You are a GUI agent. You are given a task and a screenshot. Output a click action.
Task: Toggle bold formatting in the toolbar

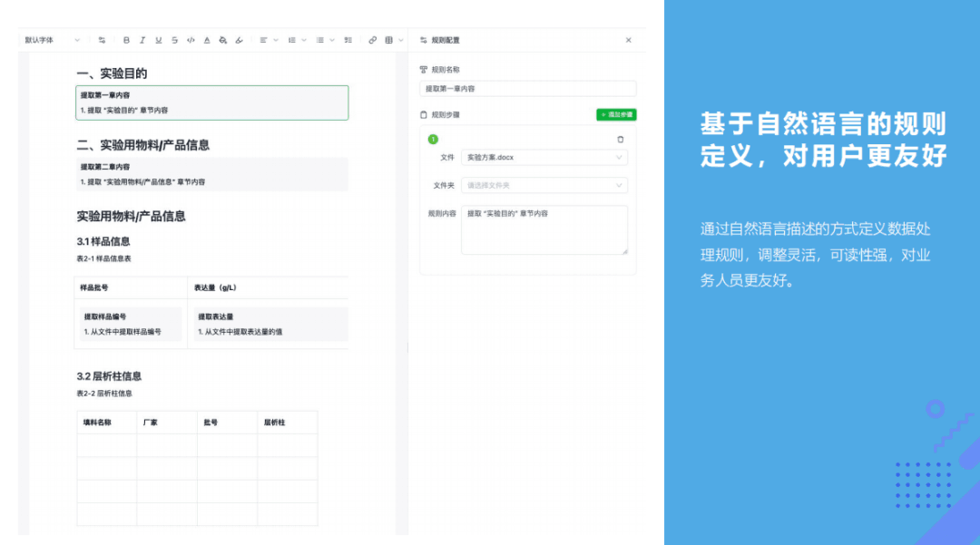[x=125, y=40]
